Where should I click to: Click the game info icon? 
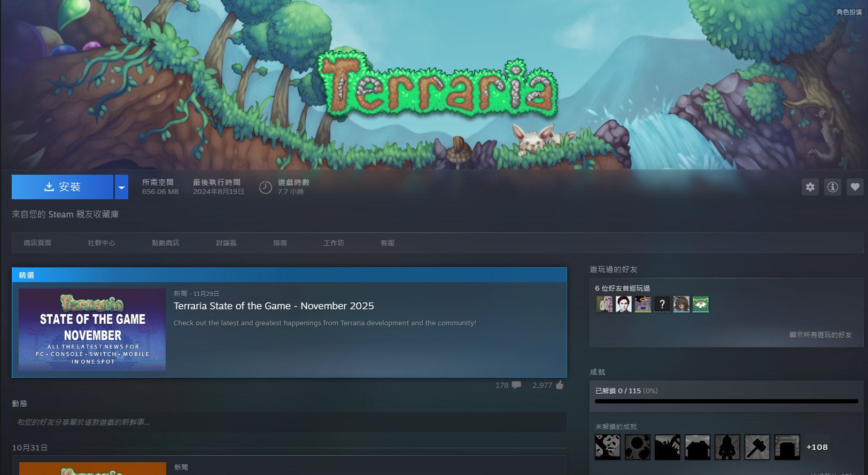tap(833, 187)
